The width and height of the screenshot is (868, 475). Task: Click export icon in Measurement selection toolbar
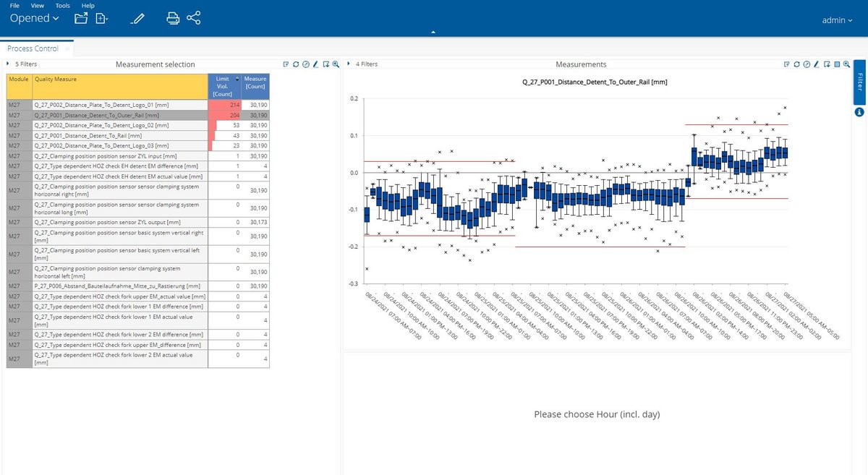325,64
